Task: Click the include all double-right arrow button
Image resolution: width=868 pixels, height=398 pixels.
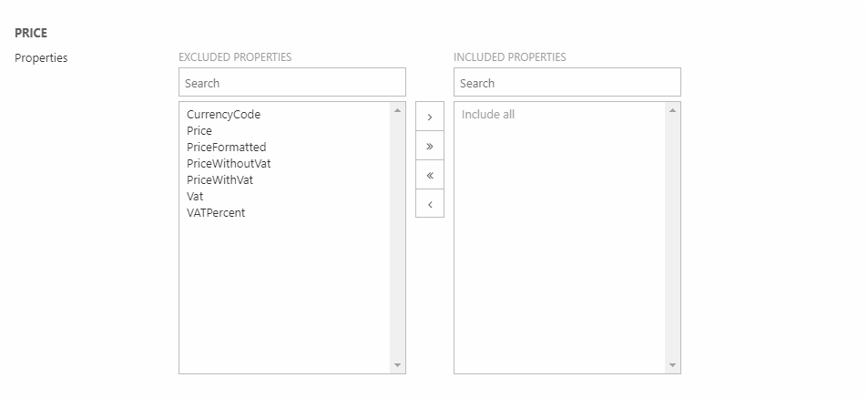Action: pyautogui.click(x=429, y=146)
